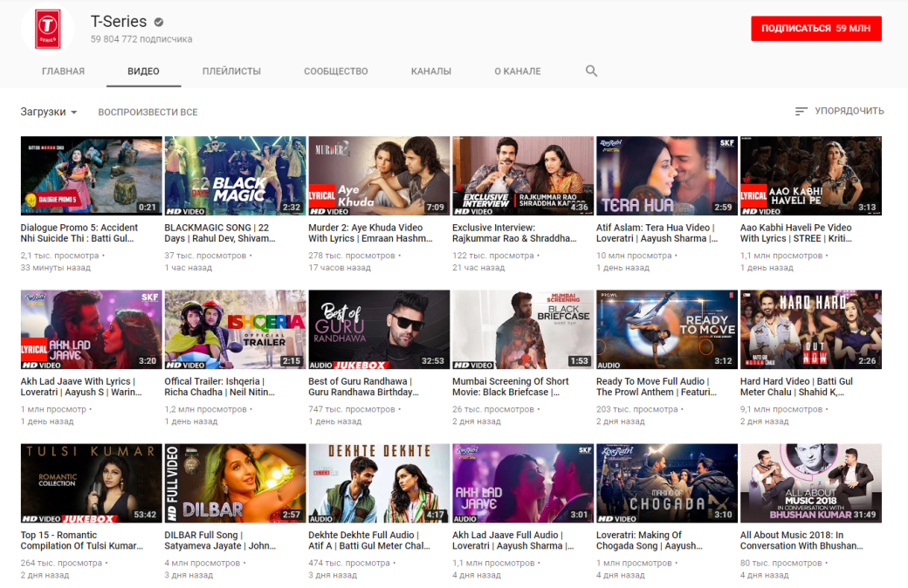Open the Ishqeria official trailer thumbnail

point(235,329)
